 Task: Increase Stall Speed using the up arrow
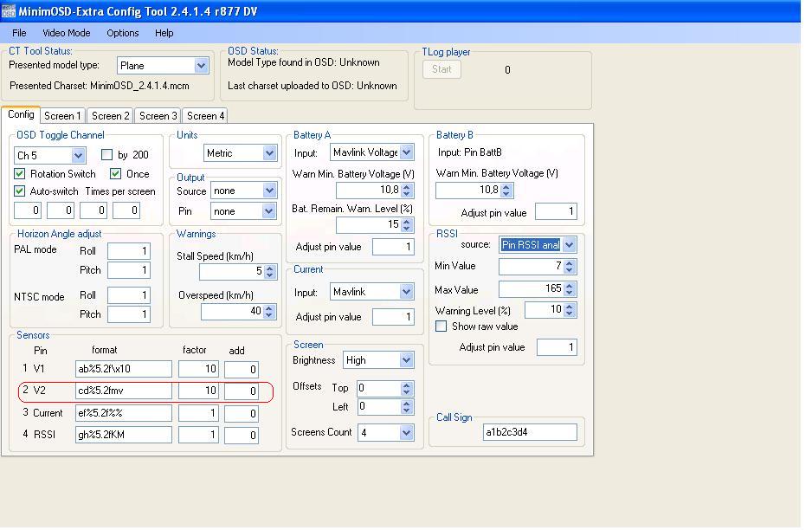point(270,268)
